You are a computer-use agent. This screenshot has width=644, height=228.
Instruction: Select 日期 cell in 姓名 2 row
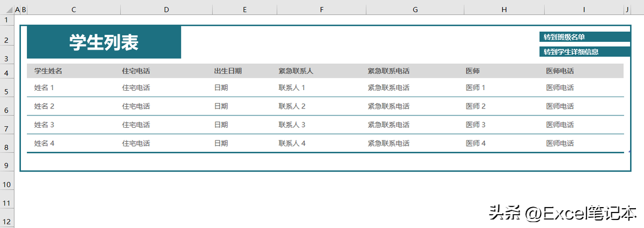(245, 106)
